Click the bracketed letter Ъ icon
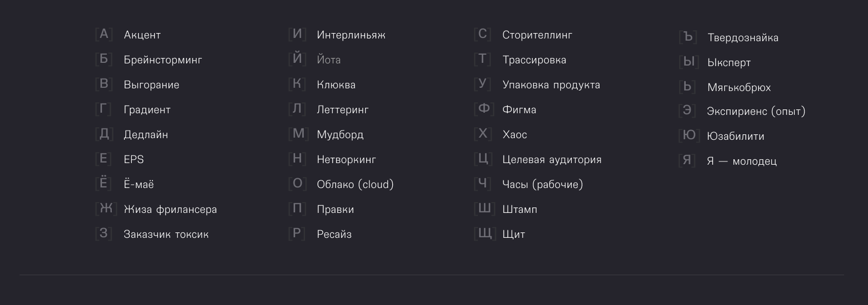The width and height of the screenshot is (868, 305). 688,37
